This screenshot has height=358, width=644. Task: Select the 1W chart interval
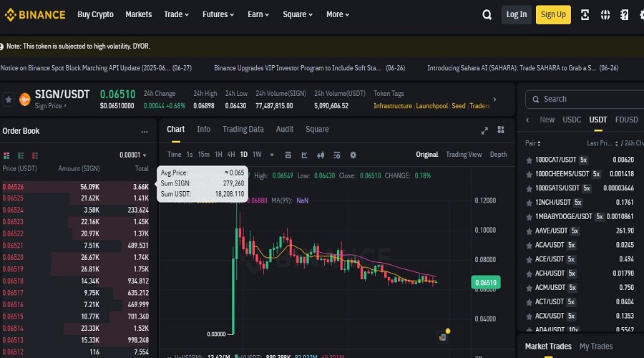(257, 155)
